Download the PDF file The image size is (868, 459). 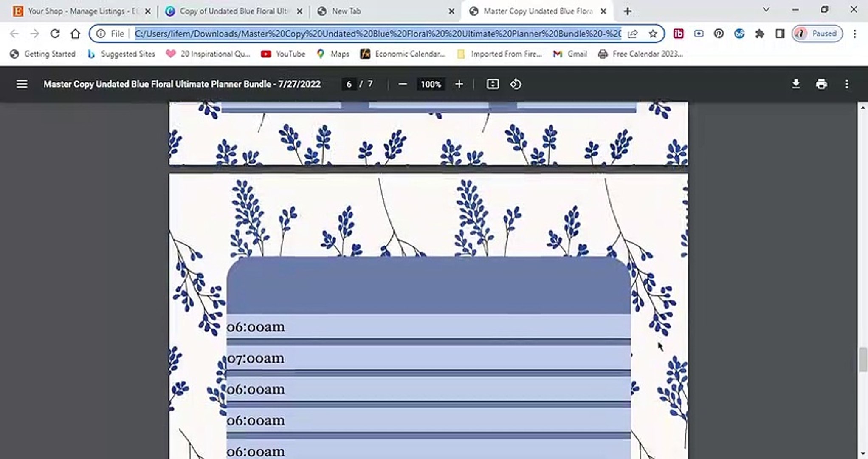click(x=796, y=84)
